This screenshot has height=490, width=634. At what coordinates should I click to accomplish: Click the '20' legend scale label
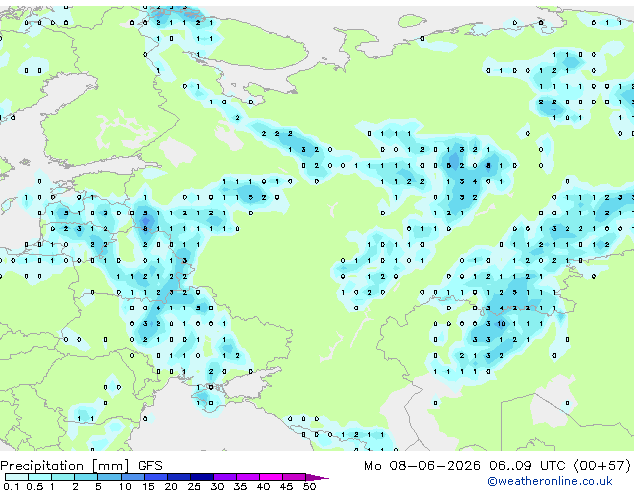171,486
